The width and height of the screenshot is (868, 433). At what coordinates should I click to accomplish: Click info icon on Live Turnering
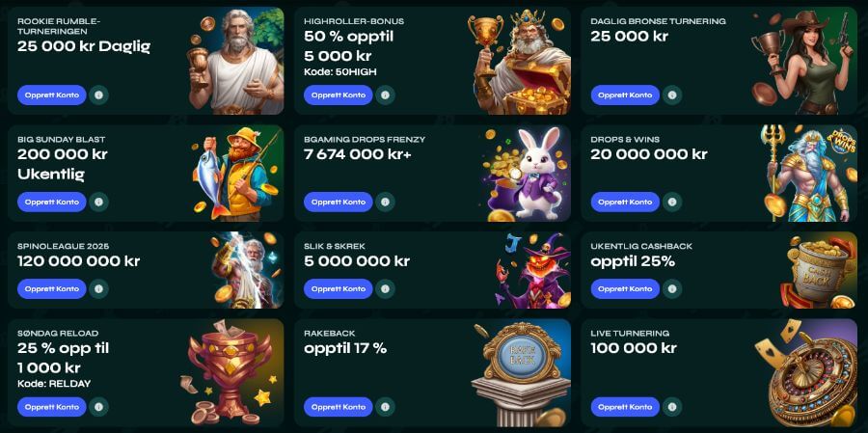(672, 407)
